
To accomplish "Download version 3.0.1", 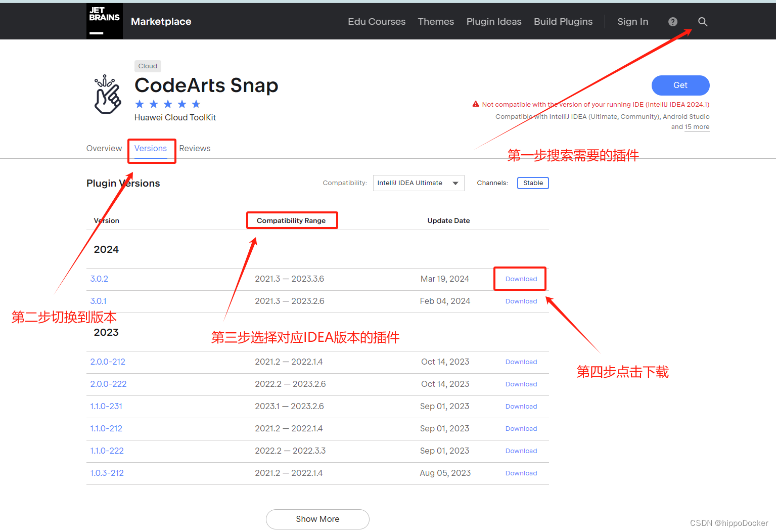I will click(x=521, y=301).
